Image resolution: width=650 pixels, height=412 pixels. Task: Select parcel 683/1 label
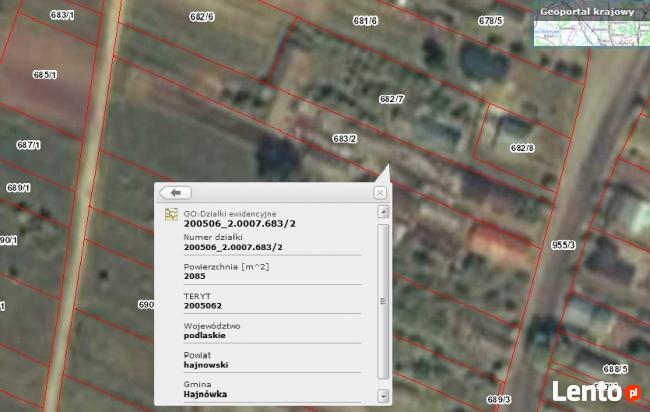tap(62, 15)
